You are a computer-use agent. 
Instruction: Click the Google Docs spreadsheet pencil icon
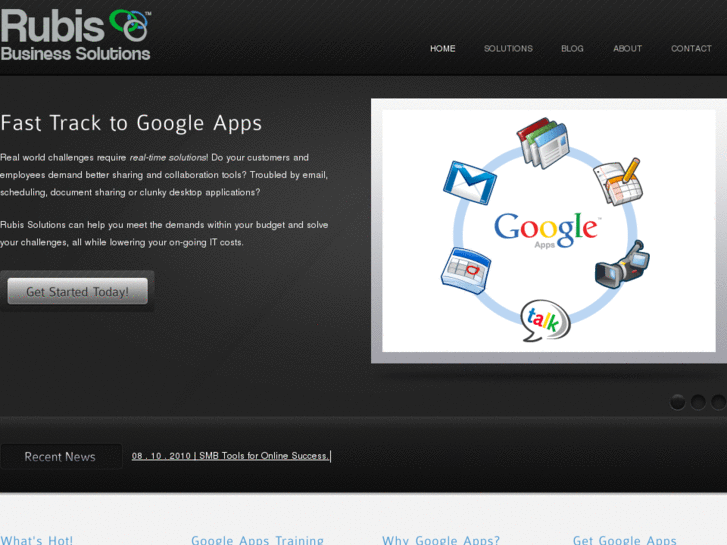618,181
